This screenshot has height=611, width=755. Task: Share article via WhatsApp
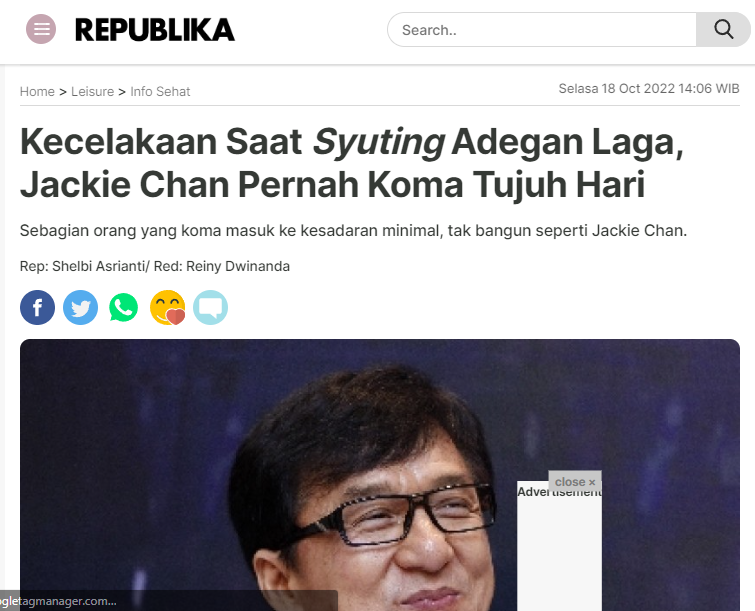point(124,308)
